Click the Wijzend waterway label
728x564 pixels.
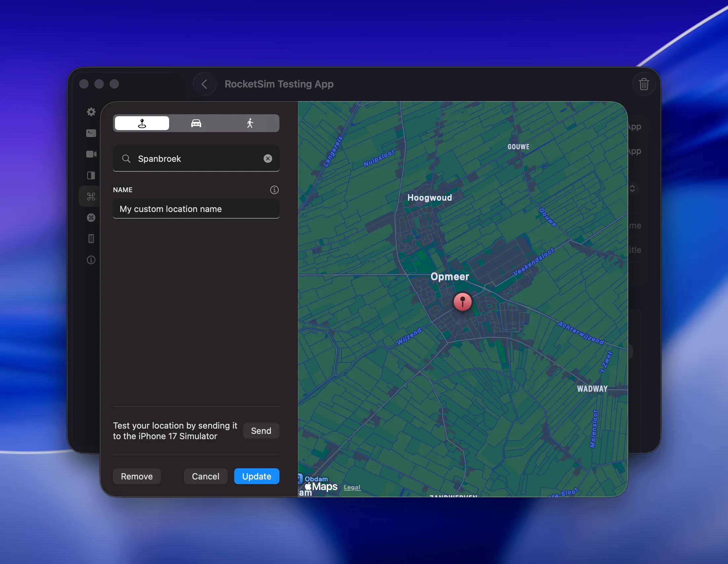pyautogui.click(x=409, y=336)
